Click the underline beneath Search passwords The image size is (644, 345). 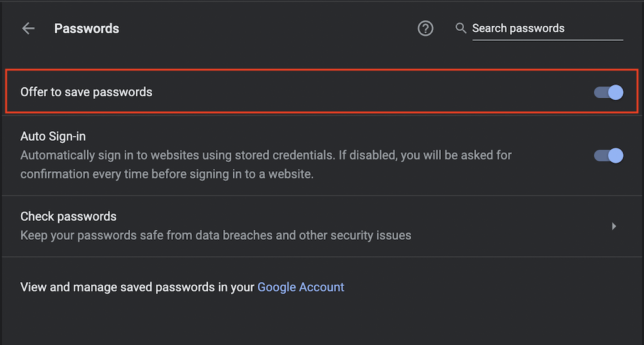[x=547, y=40]
